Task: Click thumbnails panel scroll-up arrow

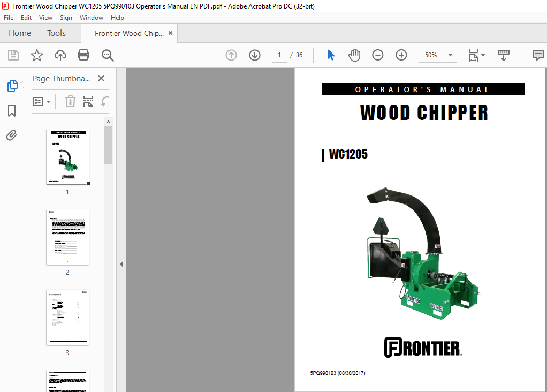Action: (108, 122)
